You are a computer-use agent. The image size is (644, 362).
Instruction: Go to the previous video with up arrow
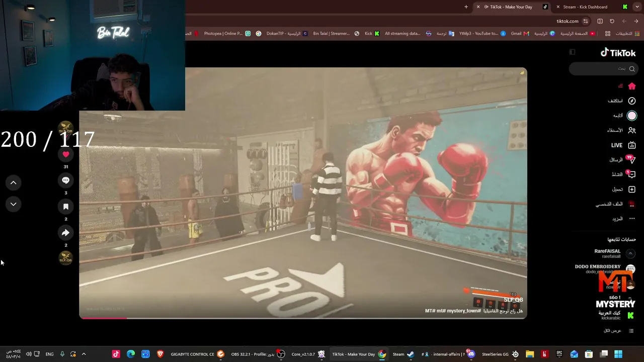pos(14,183)
